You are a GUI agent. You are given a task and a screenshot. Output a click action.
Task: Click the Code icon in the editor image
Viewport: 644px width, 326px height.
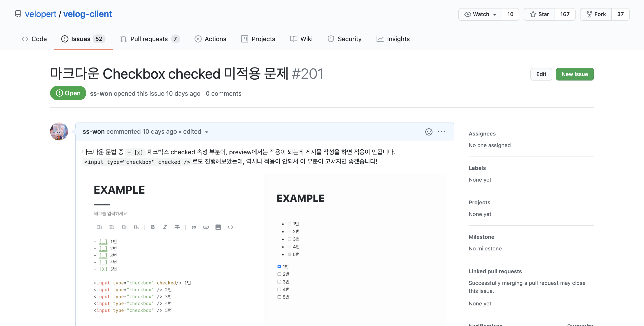230,227
